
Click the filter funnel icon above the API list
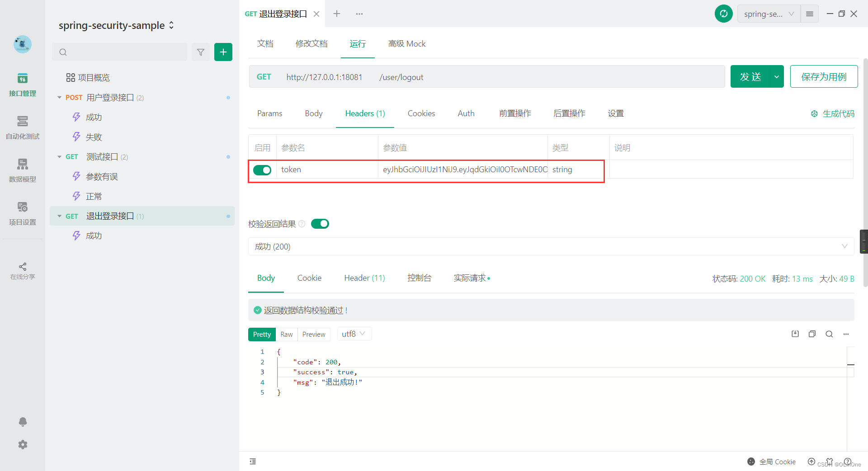click(201, 52)
